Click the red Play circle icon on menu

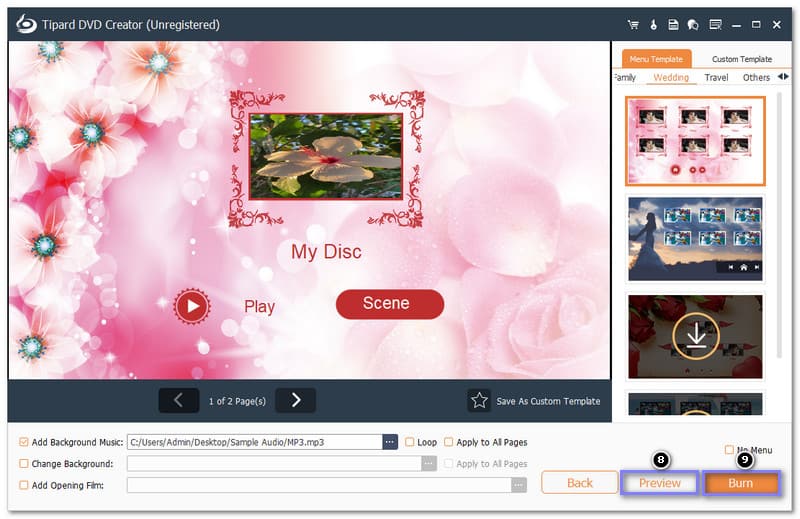(x=192, y=306)
